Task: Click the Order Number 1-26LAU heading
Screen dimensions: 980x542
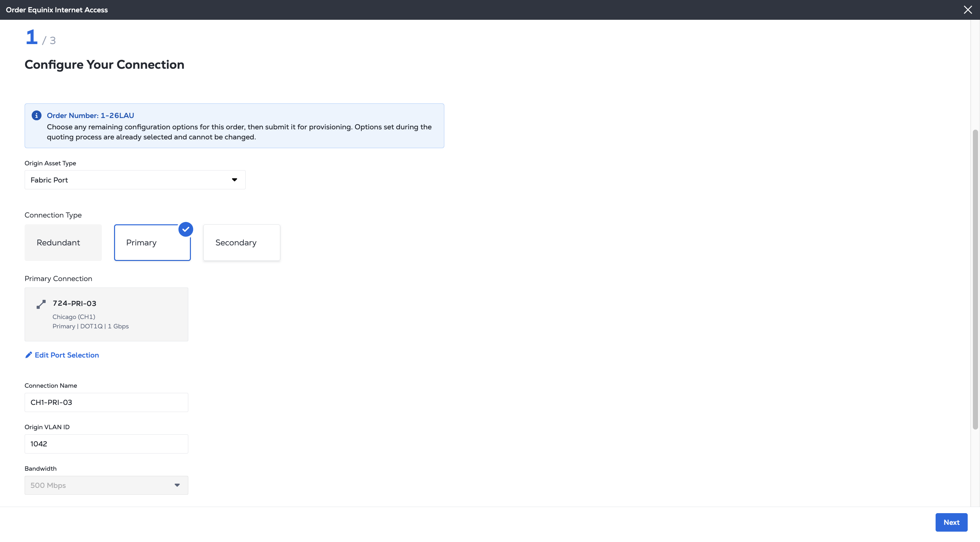Action: (90, 115)
